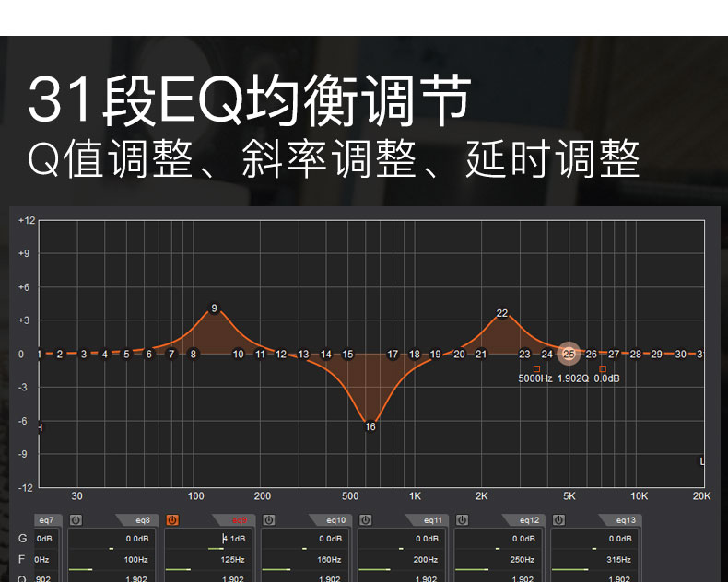
Task: Select EQ node 13 on the graph
Action: (x=303, y=354)
